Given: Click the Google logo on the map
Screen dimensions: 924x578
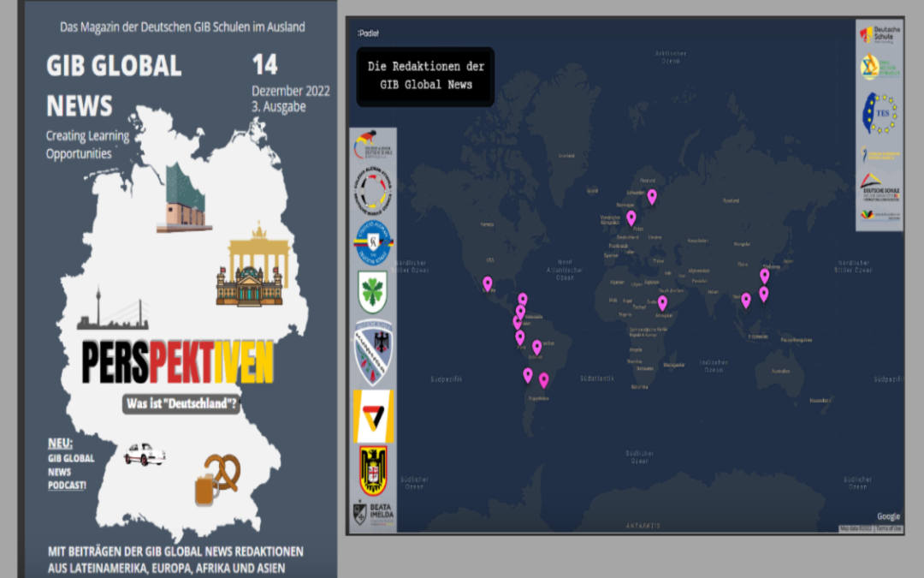Looking at the screenshot, I should (x=888, y=516).
